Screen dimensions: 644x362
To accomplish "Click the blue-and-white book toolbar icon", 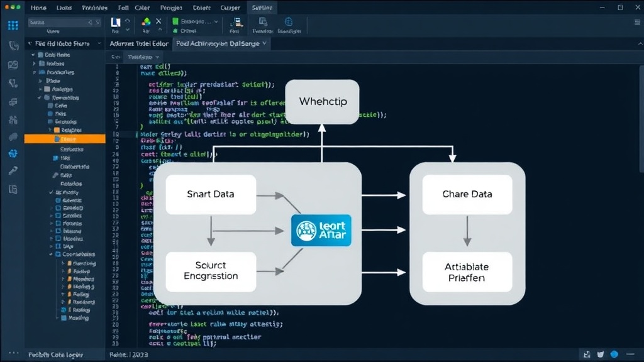I will 116,22.
